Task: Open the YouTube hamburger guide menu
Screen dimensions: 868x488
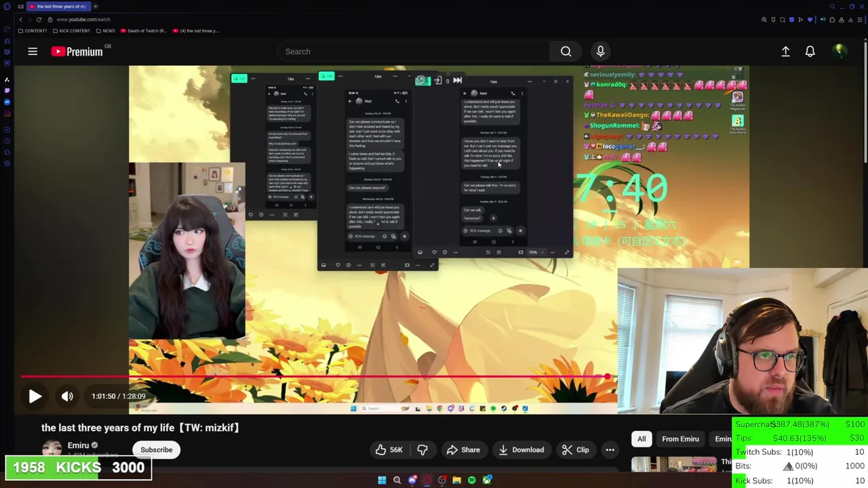Action: point(33,52)
